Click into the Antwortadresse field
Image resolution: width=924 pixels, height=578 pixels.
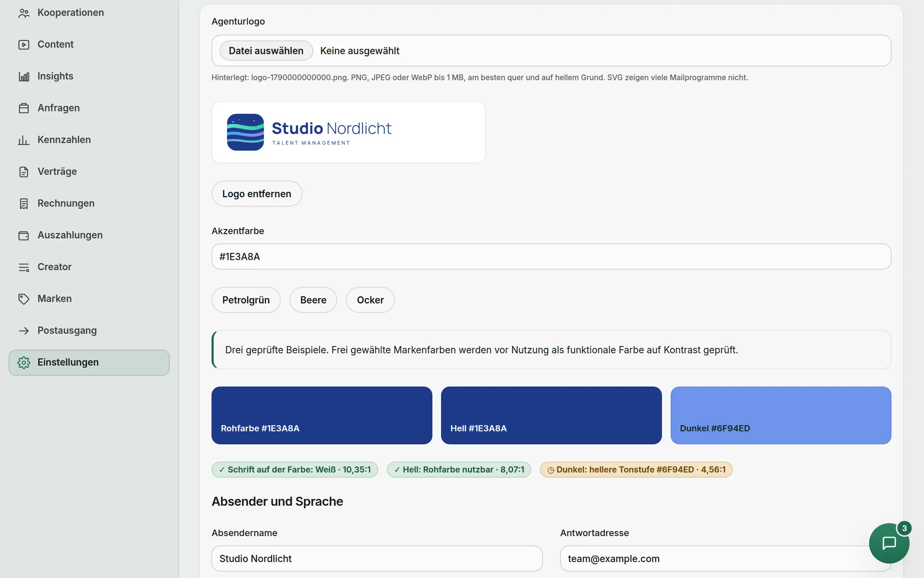725,558
